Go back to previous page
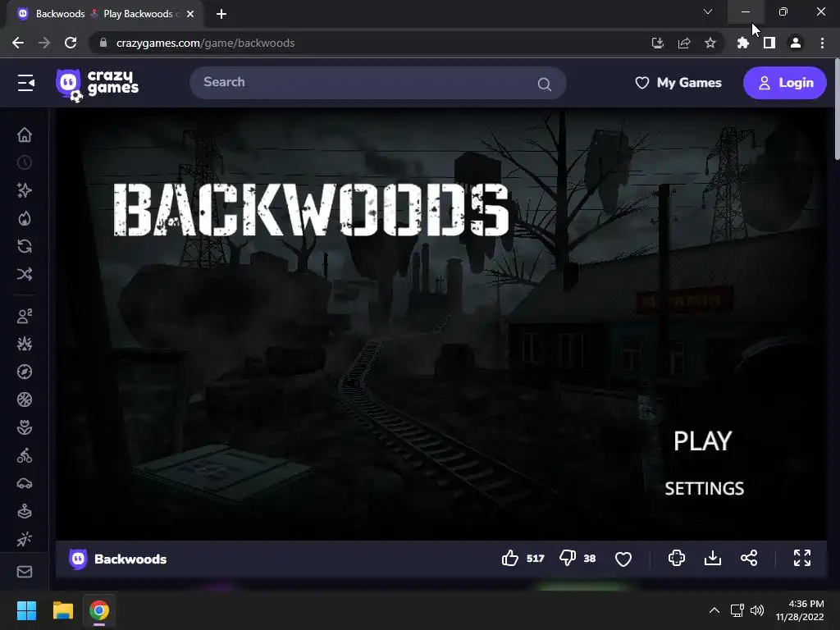The width and height of the screenshot is (840, 630). click(18, 43)
